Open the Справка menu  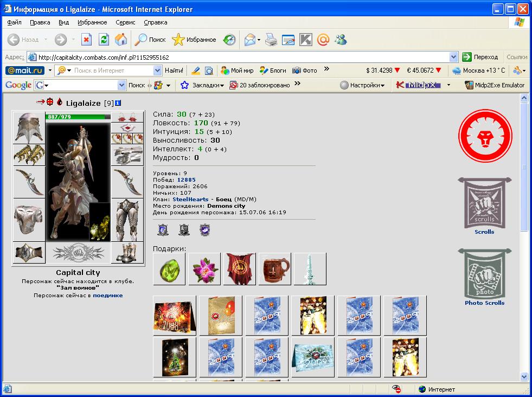click(x=156, y=22)
